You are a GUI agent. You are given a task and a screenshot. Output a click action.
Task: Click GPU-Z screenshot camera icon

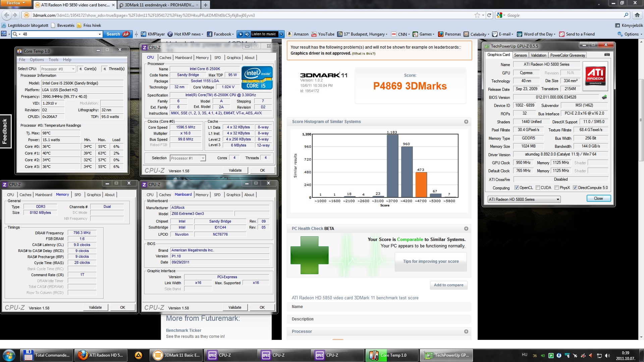coord(607,55)
